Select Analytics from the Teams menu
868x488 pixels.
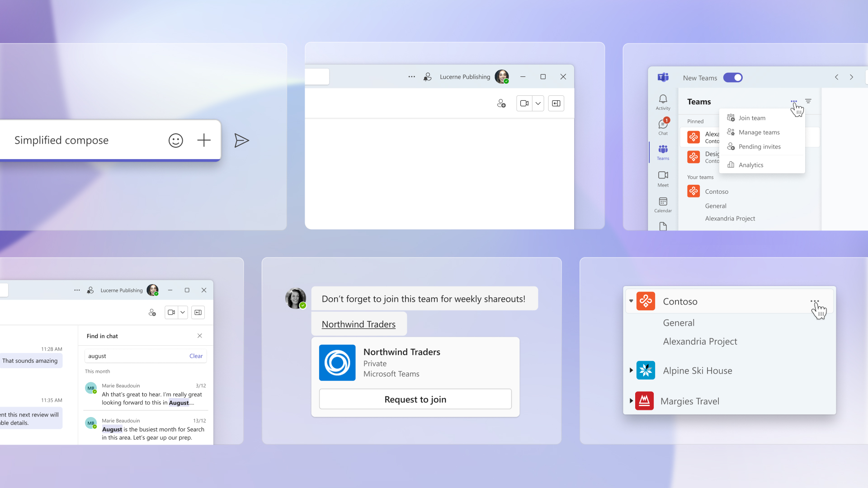[x=750, y=164]
